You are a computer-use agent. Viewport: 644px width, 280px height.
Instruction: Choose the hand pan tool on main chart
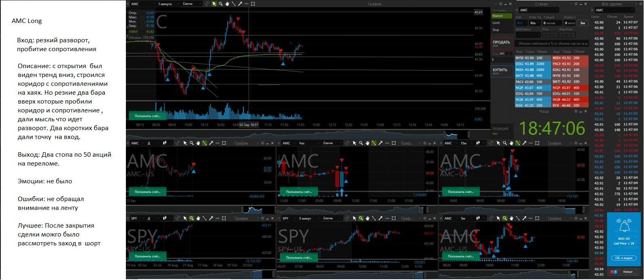click(x=227, y=4)
